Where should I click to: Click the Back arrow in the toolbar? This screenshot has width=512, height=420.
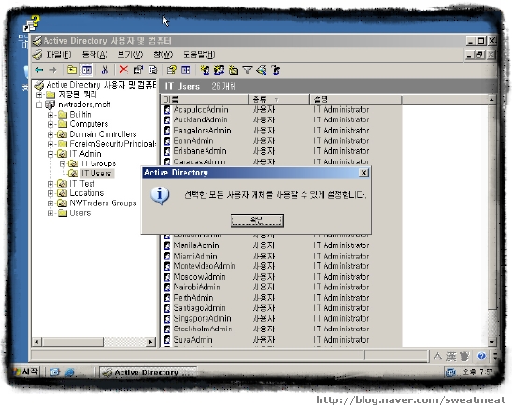39,70
